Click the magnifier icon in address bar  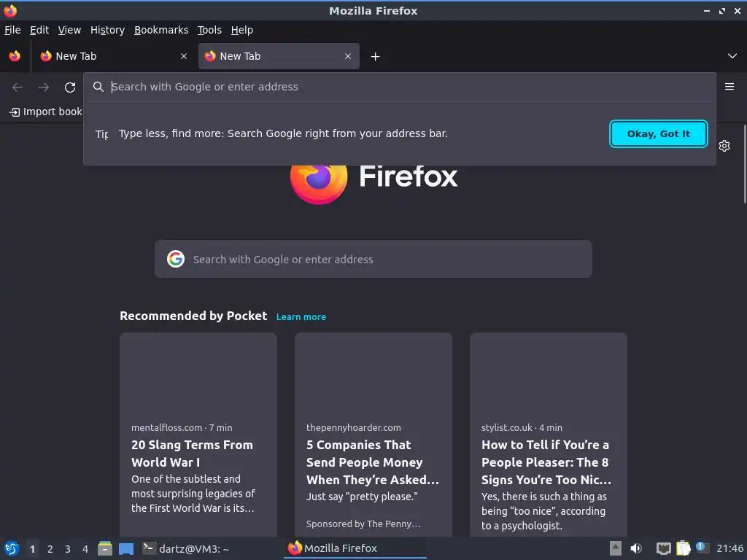tap(98, 87)
